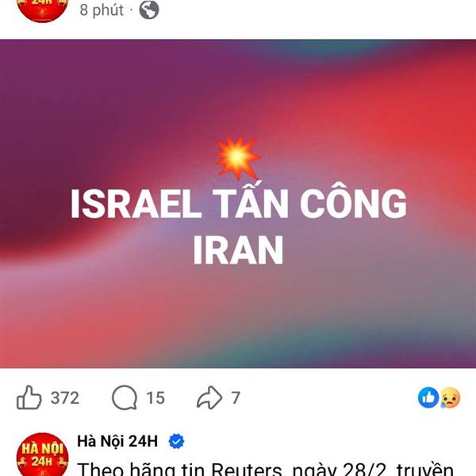This screenshot has height=476, width=476.
Task: View the 372 likes count
Action: coord(65,397)
